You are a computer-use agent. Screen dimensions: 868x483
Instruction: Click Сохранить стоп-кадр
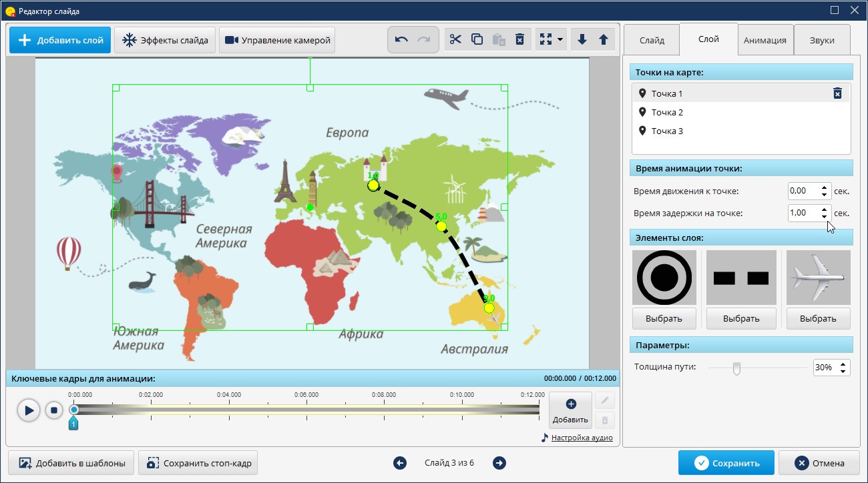pyautogui.click(x=198, y=463)
